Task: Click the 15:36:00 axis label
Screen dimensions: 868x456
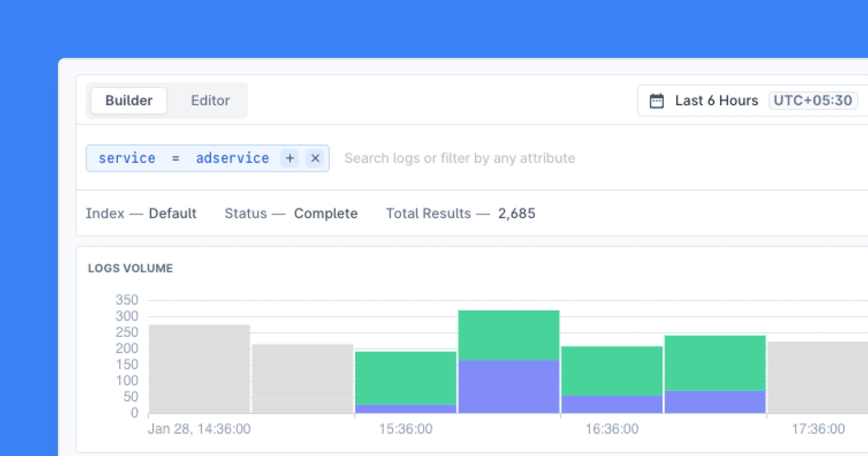Action: pyautogui.click(x=406, y=429)
